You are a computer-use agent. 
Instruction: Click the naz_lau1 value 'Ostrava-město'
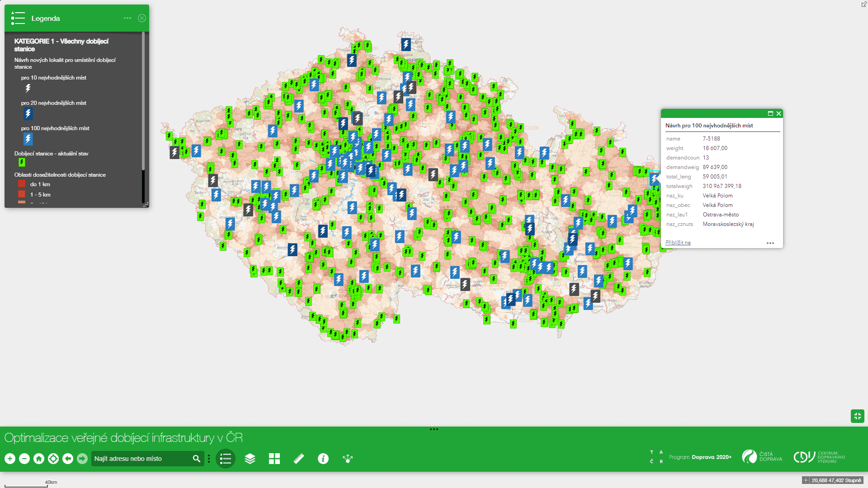(x=721, y=215)
